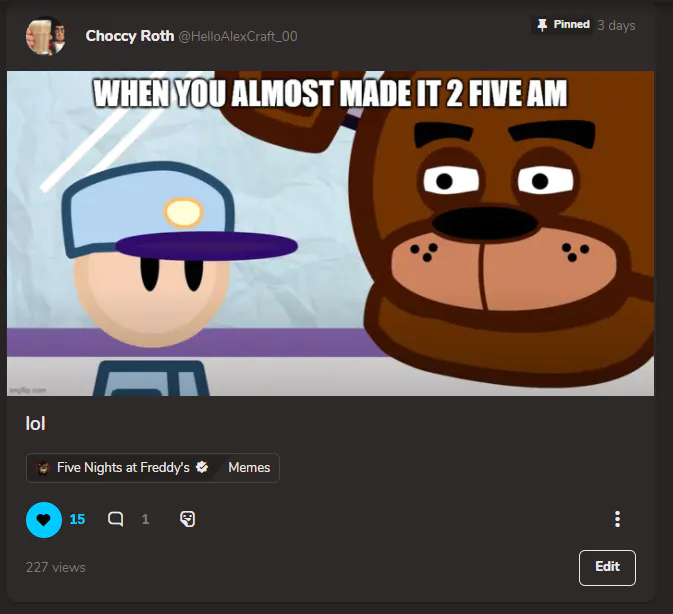Viewport: 673px width, 614px height.
Task: Click the verified checkmark badge
Action: tap(202, 467)
